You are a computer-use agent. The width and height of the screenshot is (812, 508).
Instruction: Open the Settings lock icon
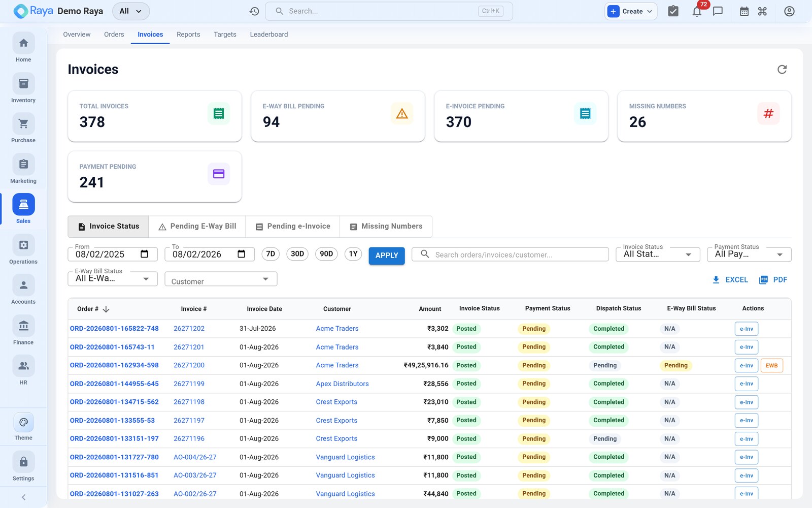click(x=23, y=462)
